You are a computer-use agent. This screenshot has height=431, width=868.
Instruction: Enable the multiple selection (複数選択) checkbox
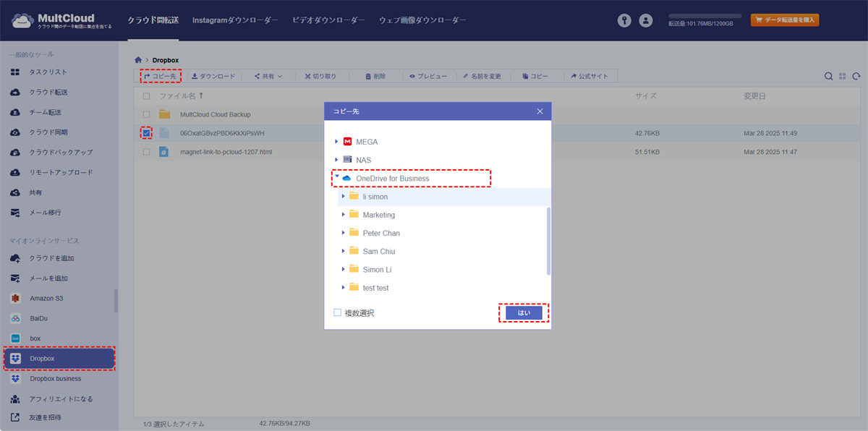tap(338, 313)
